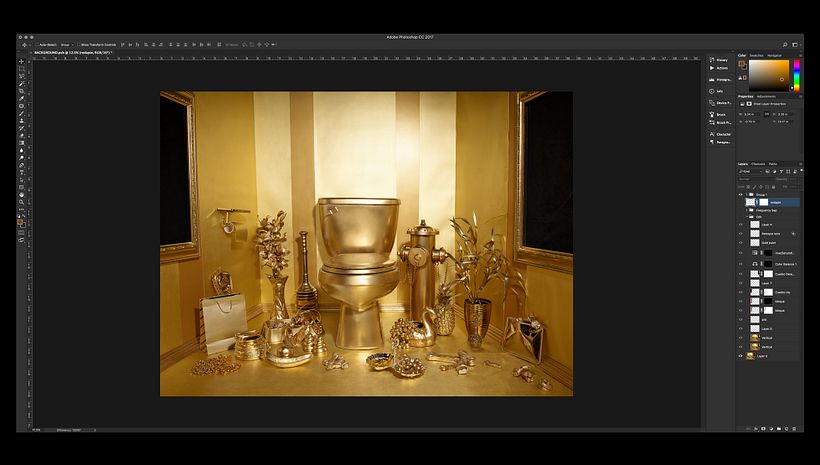This screenshot has width=820, height=465.
Task: Switch to the Navigator tab
Action: 775,55
